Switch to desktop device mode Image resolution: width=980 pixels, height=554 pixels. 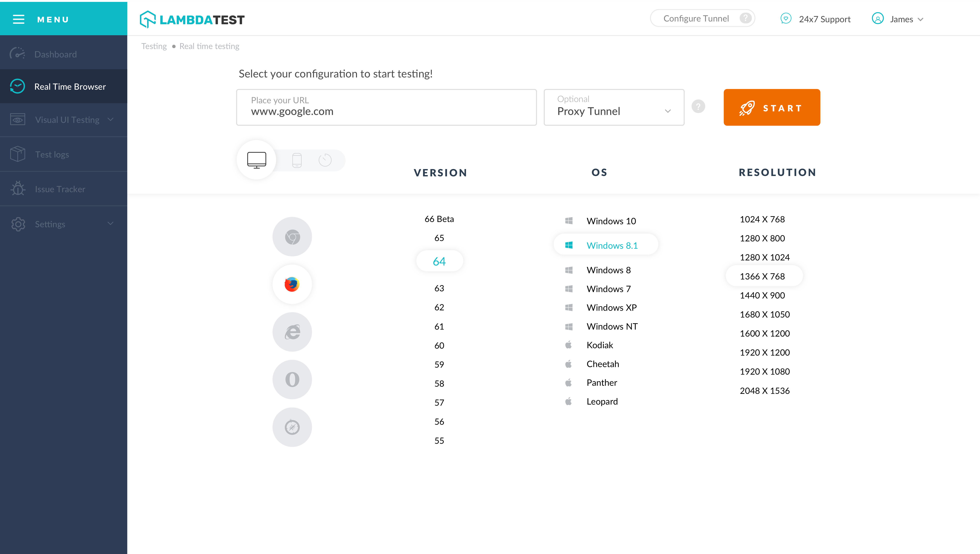pos(256,160)
